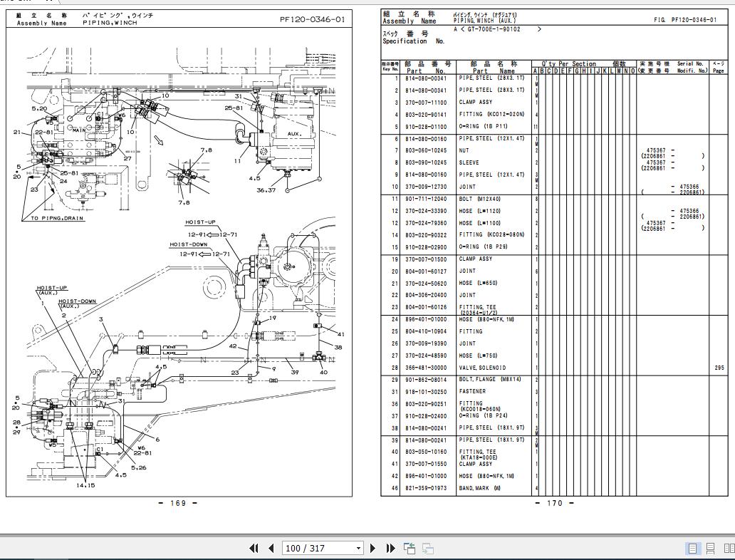Click the page number 170 footer
735x560 pixels.
click(554, 503)
